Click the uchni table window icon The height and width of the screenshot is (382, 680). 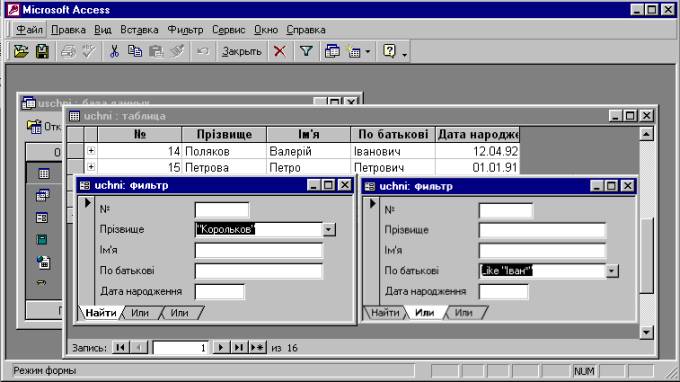pyautogui.click(x=75, y=116)
